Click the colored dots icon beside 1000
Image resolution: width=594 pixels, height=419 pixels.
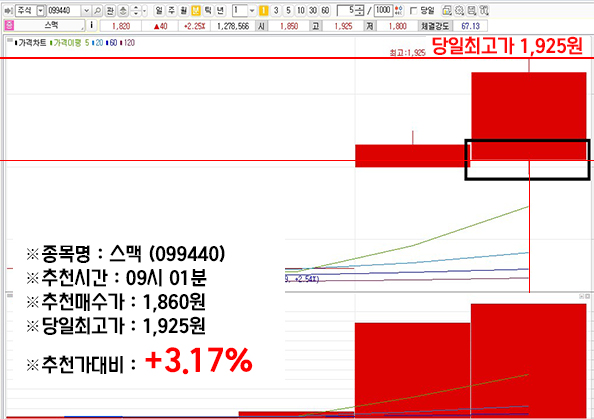[x=399, y=11]
